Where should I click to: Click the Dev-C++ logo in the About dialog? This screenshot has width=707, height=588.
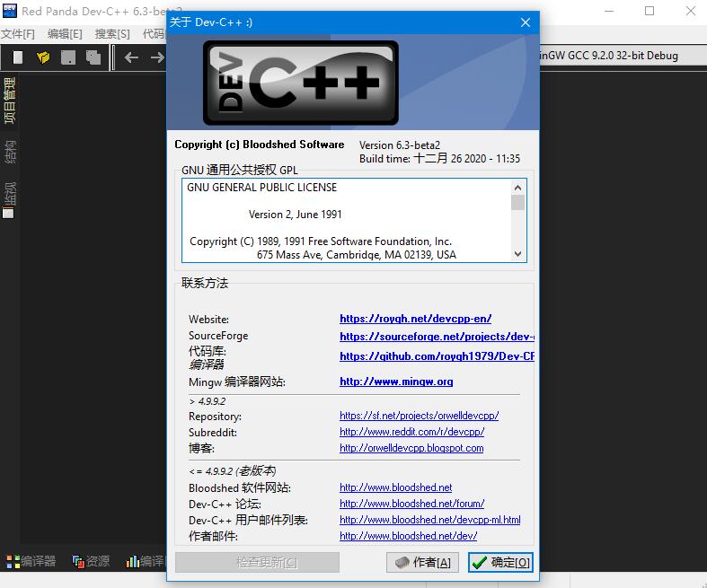coord(301,83)
